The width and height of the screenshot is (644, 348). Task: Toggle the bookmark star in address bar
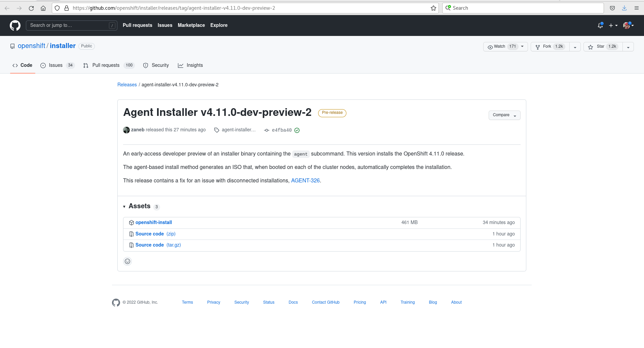pyautogui.click(x=433, y=8)
